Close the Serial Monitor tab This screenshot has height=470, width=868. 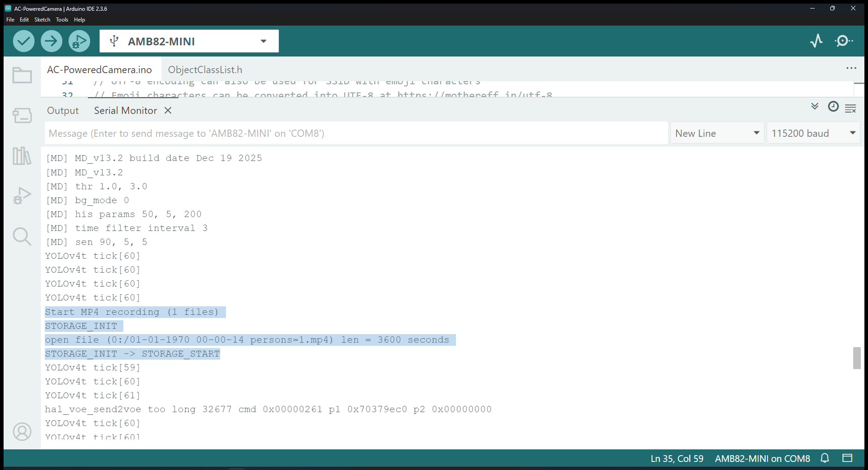click(x=168, y=110)
